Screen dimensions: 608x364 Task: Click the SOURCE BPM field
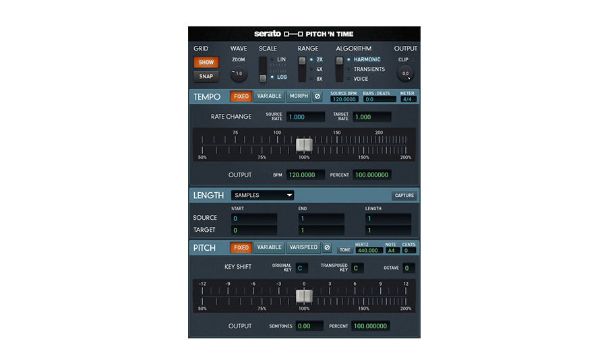(344, 99)
